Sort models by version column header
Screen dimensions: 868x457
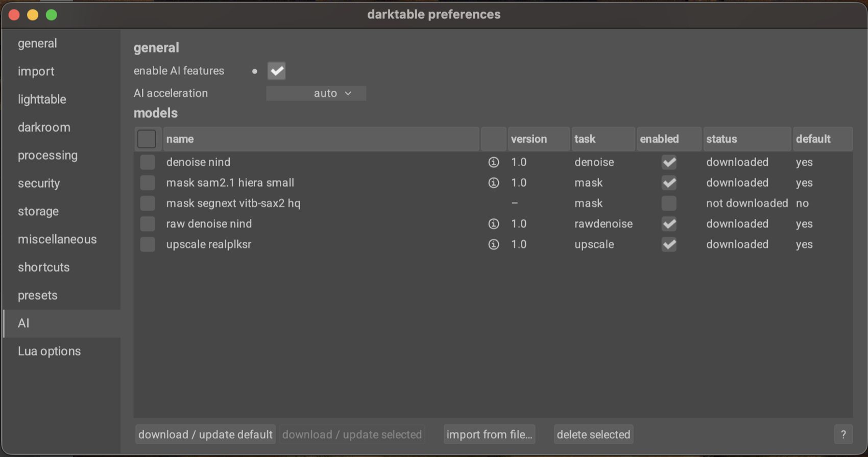(x=538, y=139)
